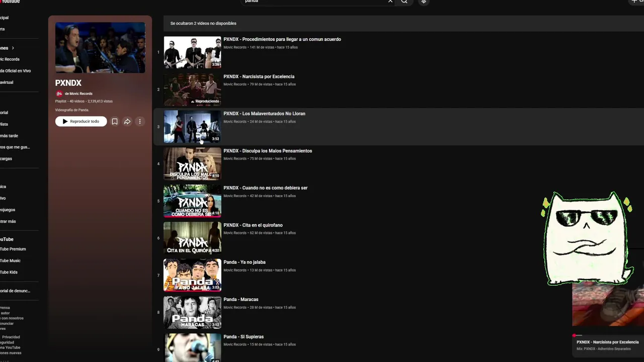Click the miniplayer video thumbnail
644x362 pixels.
click(x=608, y=304)
